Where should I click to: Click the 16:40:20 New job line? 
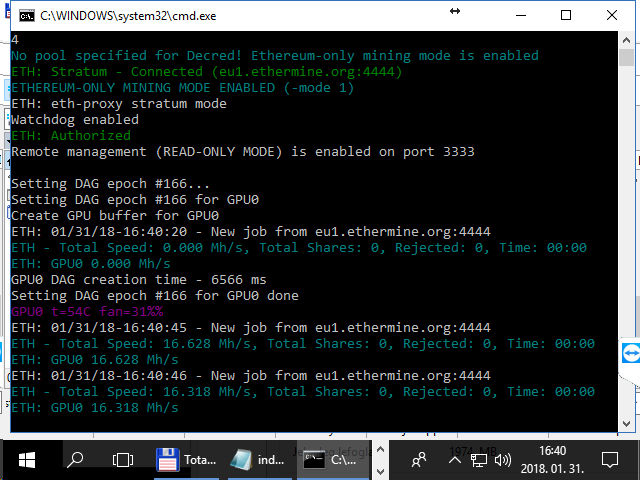point(251,231)
